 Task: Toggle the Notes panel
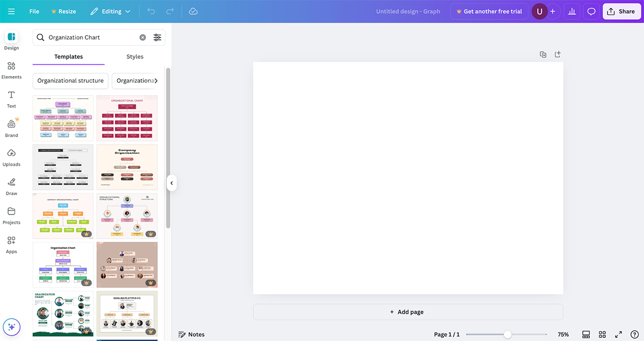click(192, 335)
